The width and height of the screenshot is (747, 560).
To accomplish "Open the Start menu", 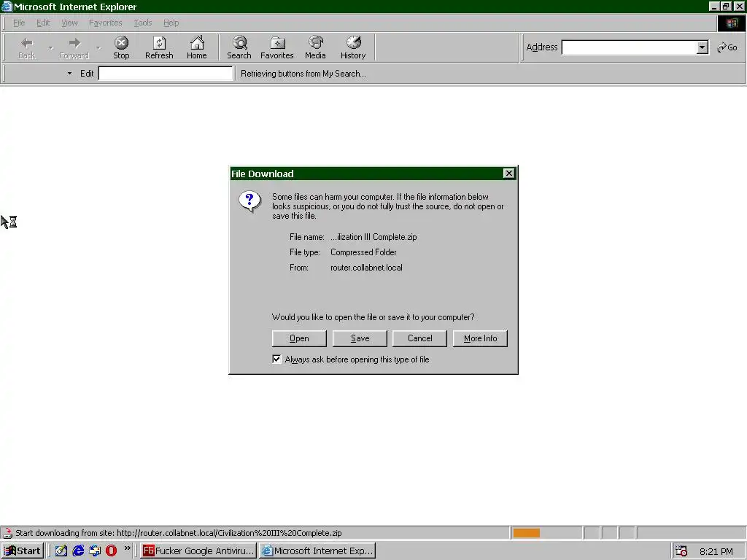I will [x=23, y=551].
